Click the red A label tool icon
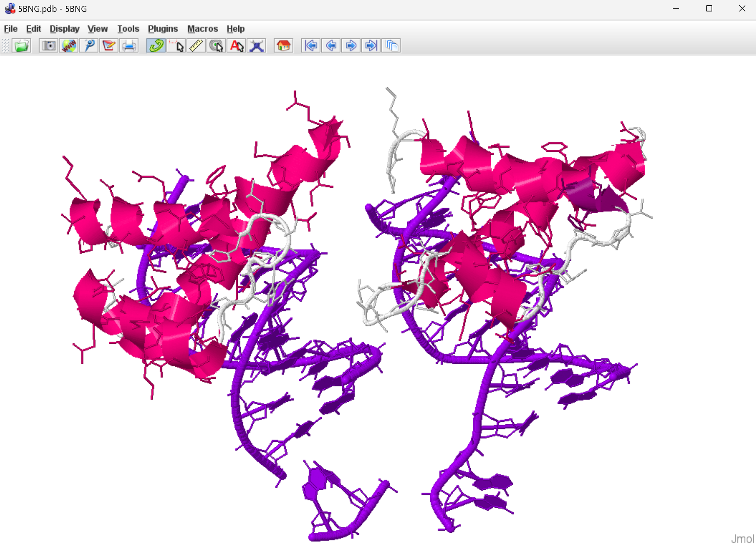Screen dimensions: 756x545 237,45
